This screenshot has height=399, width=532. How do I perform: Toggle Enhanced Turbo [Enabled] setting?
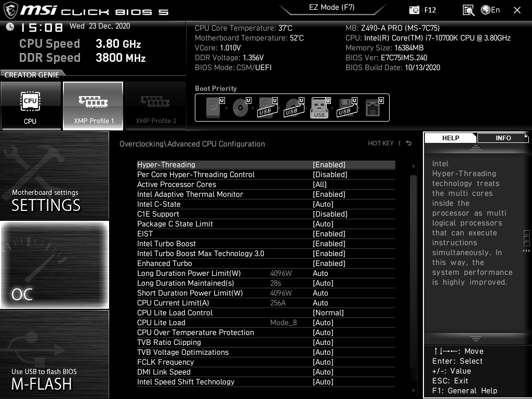tap(329, 263)
